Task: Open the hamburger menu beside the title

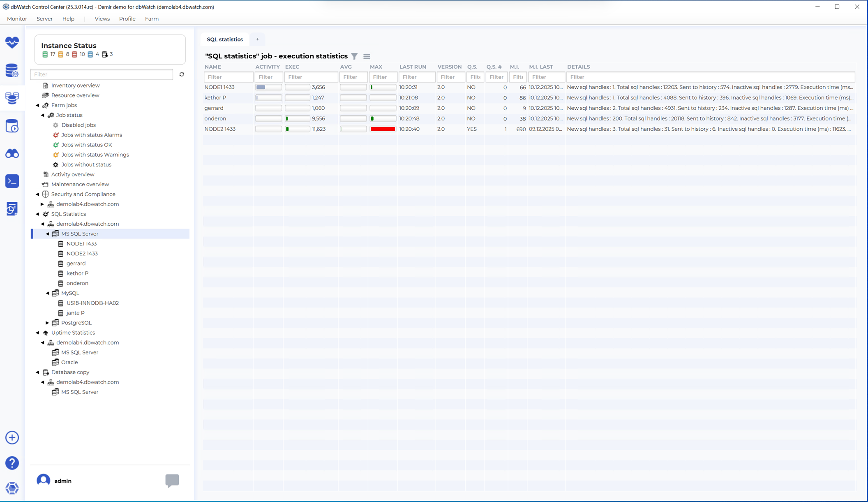Action: [x=367, y=56]
